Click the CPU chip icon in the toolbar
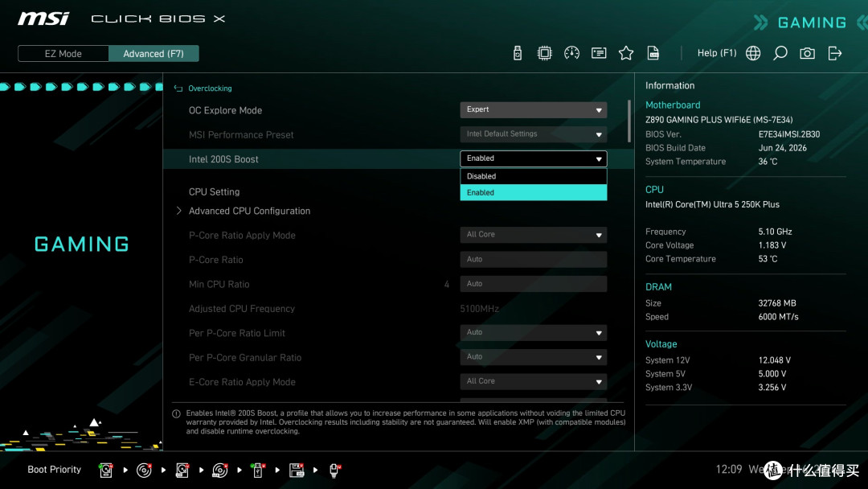Viewport: 868px width, 489px height. pyautogui.click(x=544, y=53)
